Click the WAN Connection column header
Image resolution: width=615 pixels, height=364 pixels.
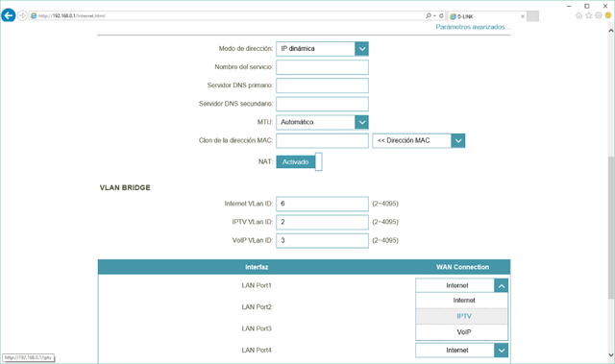[462, 267]
